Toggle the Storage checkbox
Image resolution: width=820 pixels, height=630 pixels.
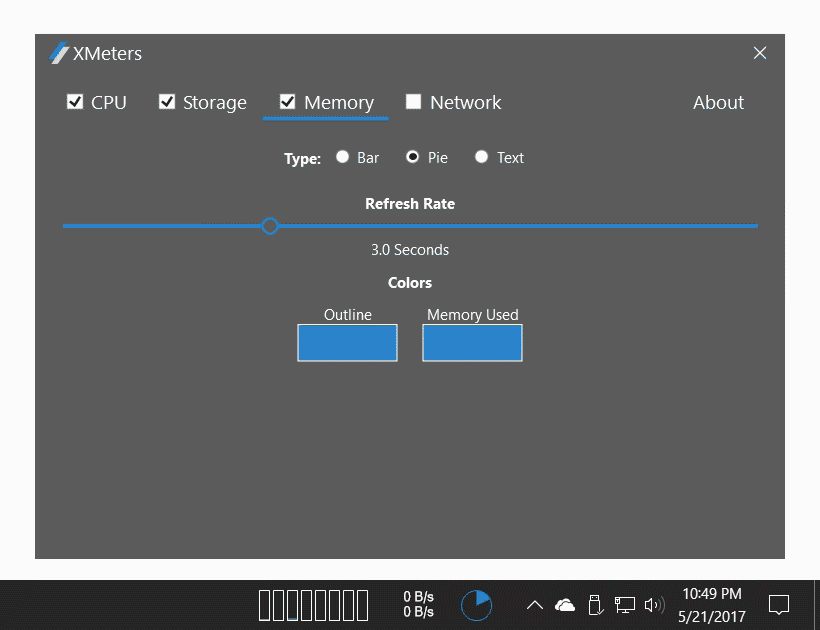tap(167, 102)
